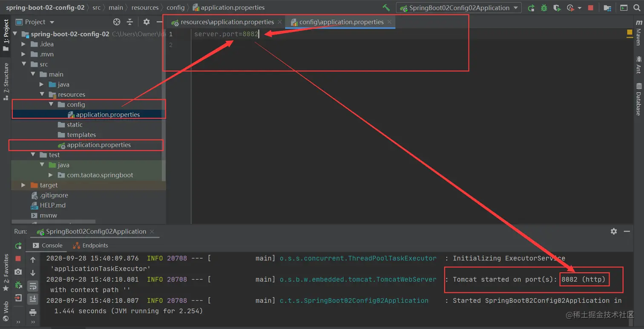Start debugging with the bug icon
The width and height of the screenshot is (644, 329).
(x=544, y=8)
